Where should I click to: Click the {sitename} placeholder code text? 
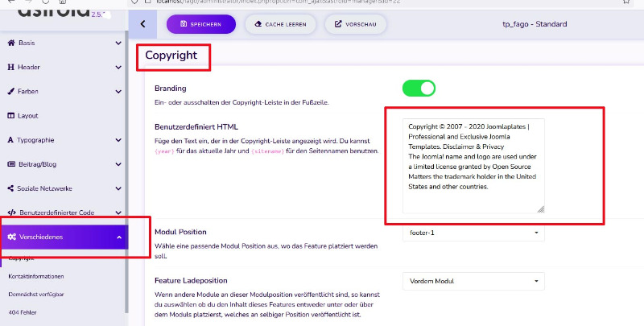tap(267, 151)
